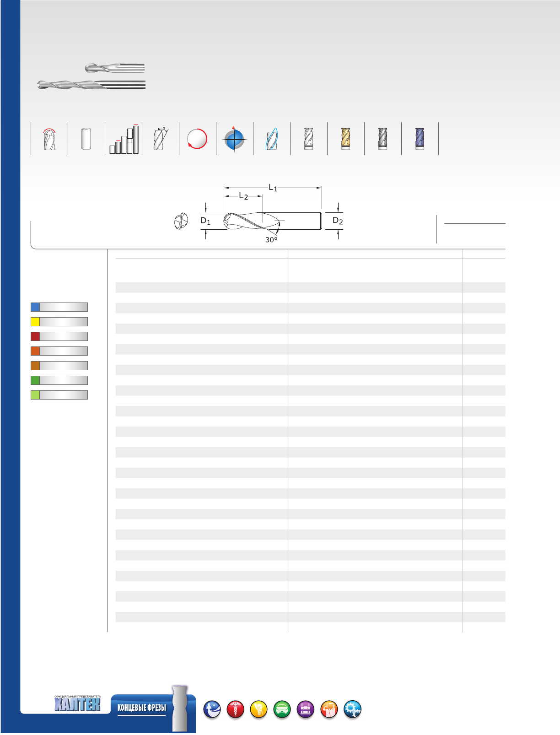Screen dimensions: 560x735
Task: Click the end mill dimension drawing
Action: (x=272, y=221)
